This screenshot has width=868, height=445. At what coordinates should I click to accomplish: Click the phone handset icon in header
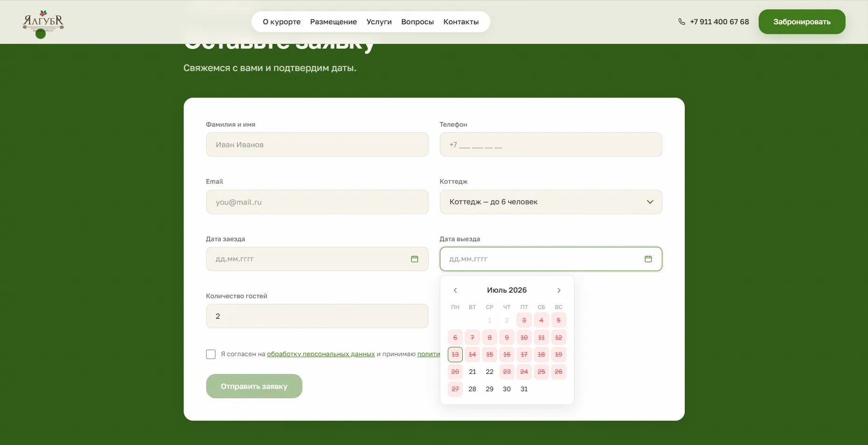pyautogui.click(x=681, y=22)
